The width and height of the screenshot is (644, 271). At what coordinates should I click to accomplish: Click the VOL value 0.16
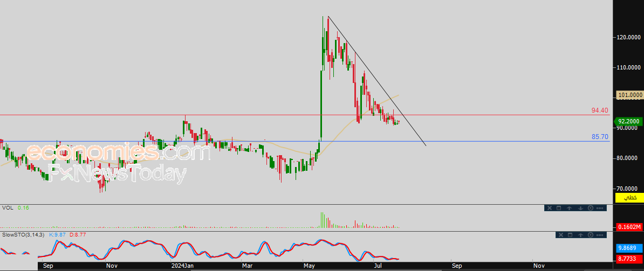[24, 208]
